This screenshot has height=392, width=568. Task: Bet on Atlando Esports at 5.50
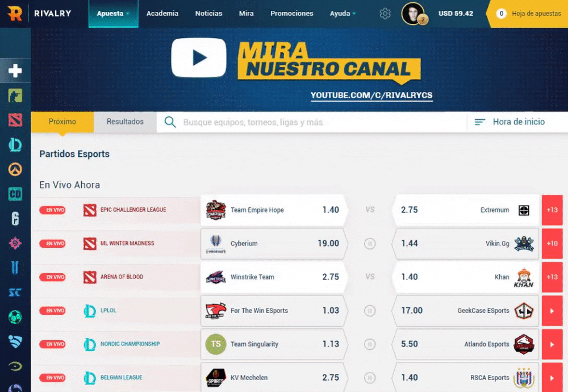[x=466, y=344]
